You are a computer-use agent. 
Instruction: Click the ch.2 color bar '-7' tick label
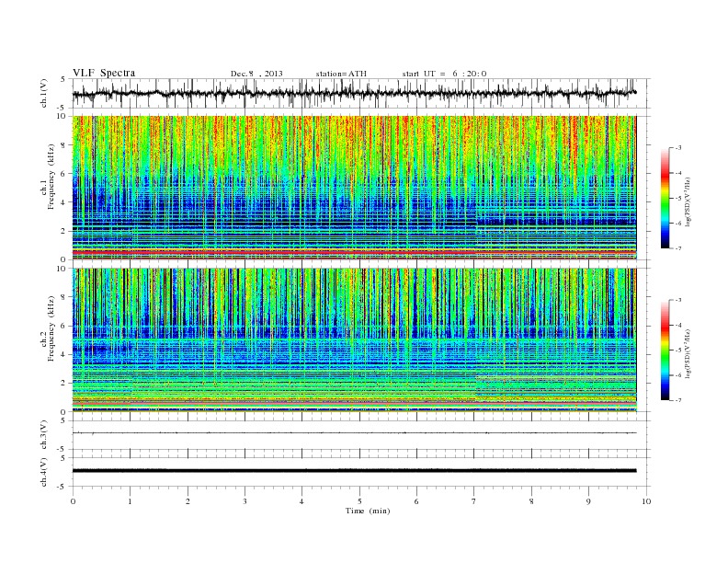(x=677, y=400)
